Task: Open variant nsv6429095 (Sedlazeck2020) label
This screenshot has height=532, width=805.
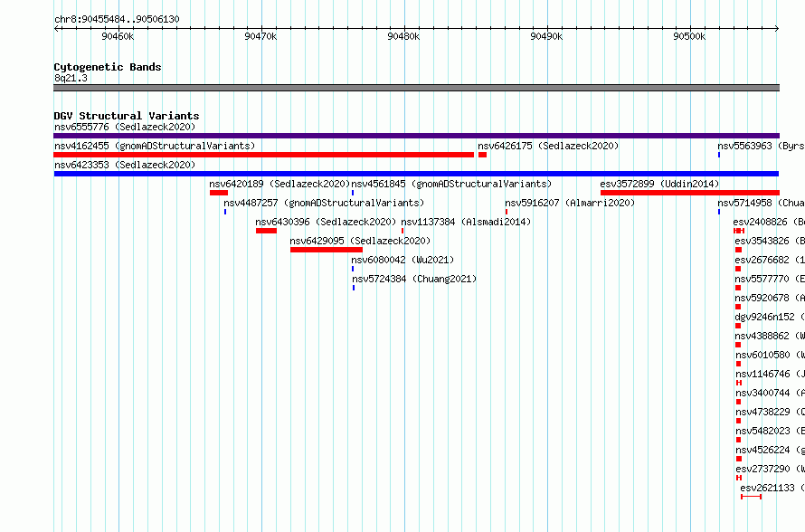Action: click(360, 241)
